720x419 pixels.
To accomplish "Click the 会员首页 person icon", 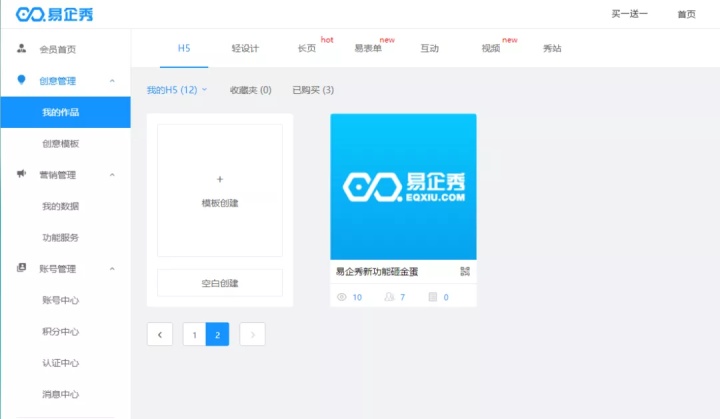I will coord(21,48).
